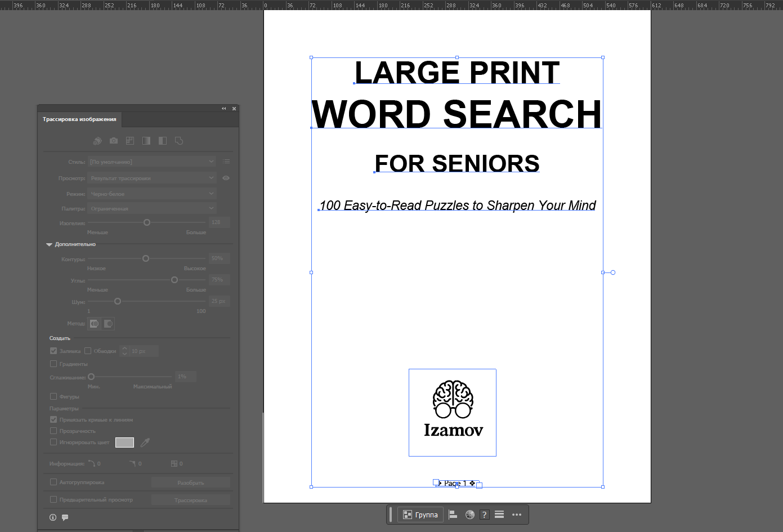
Task: Click the Шум slider handle
Action: 118,301
